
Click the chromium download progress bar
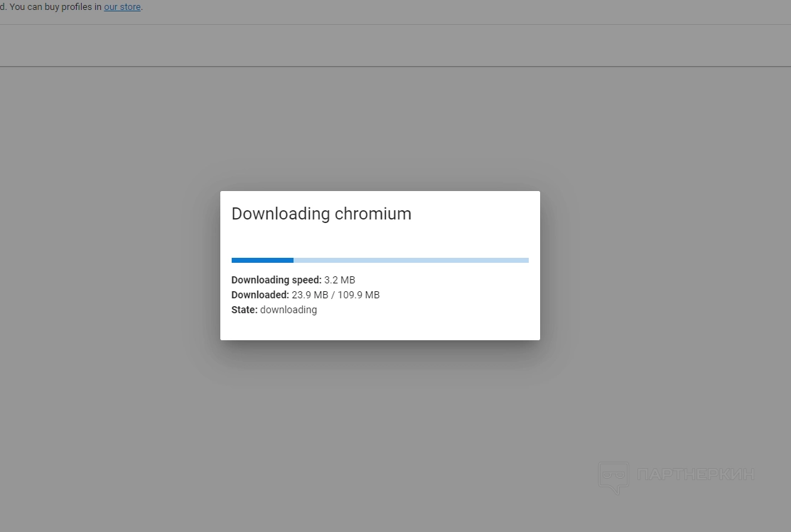[x=380, y=260]
